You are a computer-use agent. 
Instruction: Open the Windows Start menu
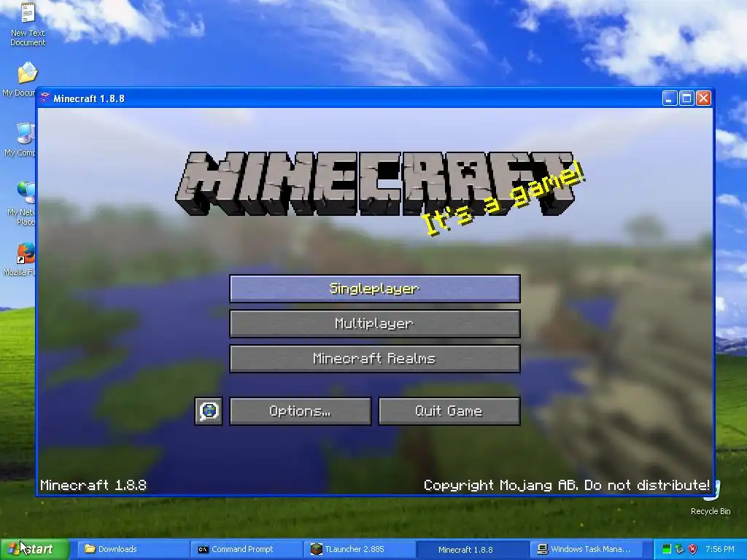(x=34, y=549)
